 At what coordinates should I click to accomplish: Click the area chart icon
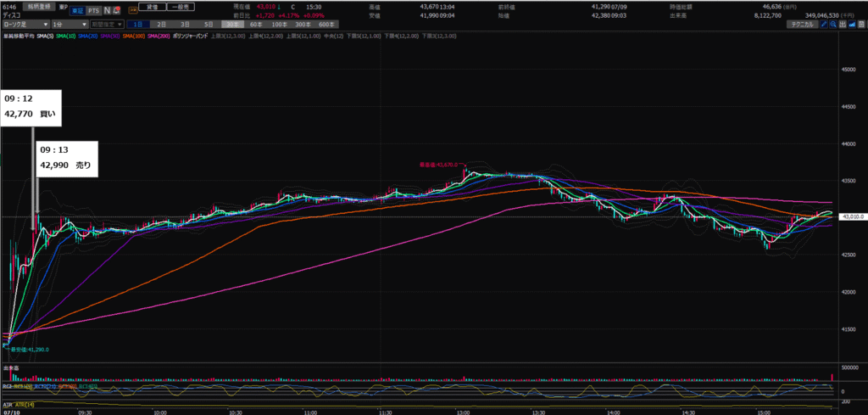[852, 25]
